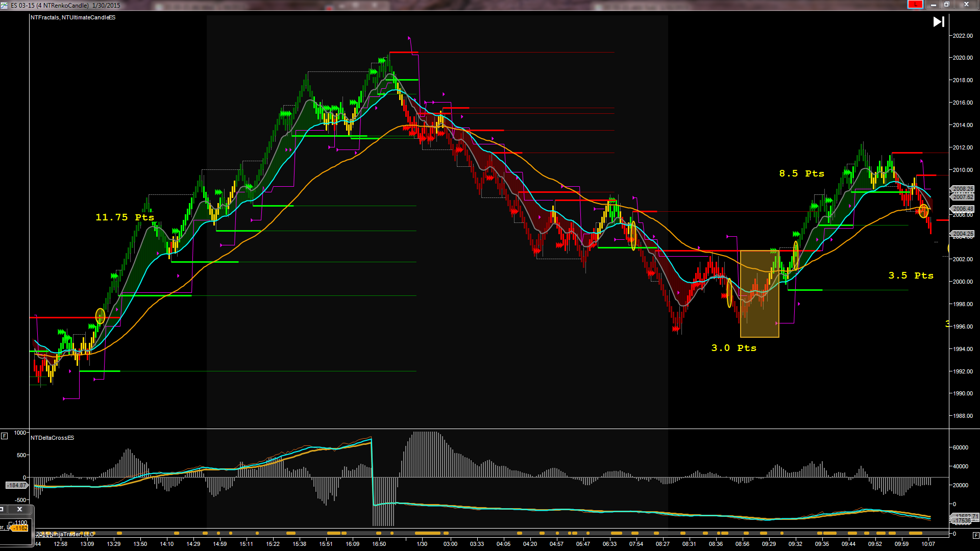This screenshot has height=551, width=980.
Task: Click the 1/30 date label on time axis
Action: click(422, 544)
